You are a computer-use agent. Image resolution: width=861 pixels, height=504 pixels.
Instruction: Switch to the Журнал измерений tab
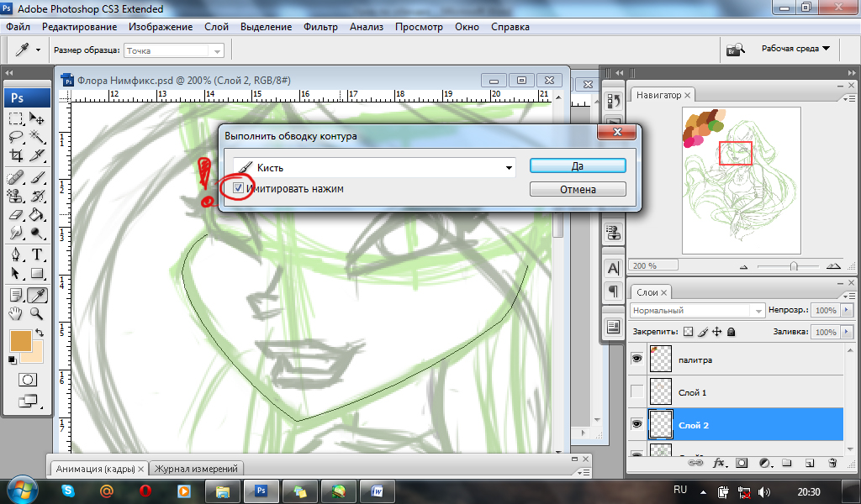pyautogui.click(x=196, y=469)
